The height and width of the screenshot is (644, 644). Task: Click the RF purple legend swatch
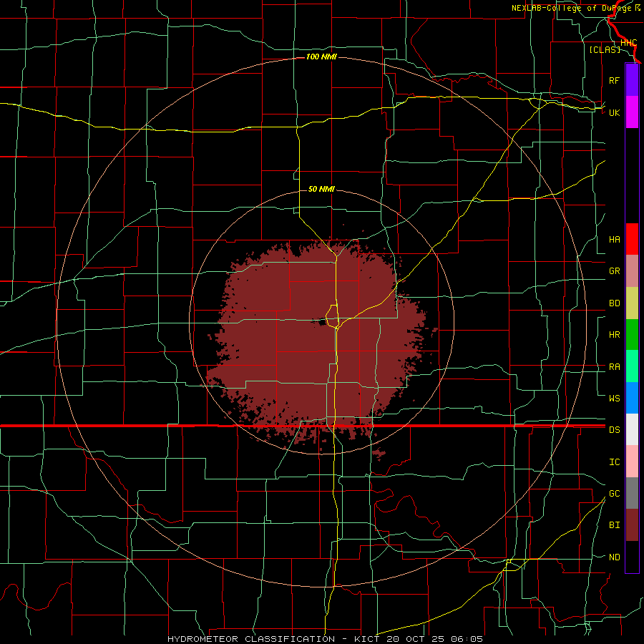click(x=632, y=80)
